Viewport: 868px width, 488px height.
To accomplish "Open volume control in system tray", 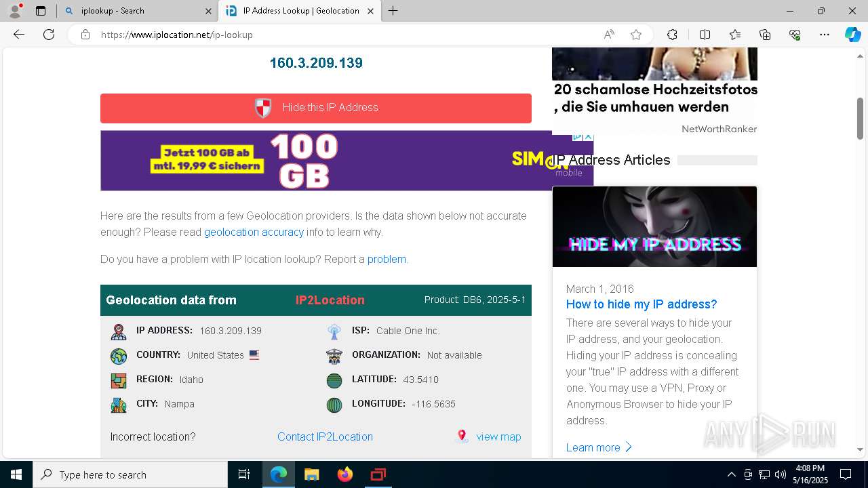I will 781,474.
